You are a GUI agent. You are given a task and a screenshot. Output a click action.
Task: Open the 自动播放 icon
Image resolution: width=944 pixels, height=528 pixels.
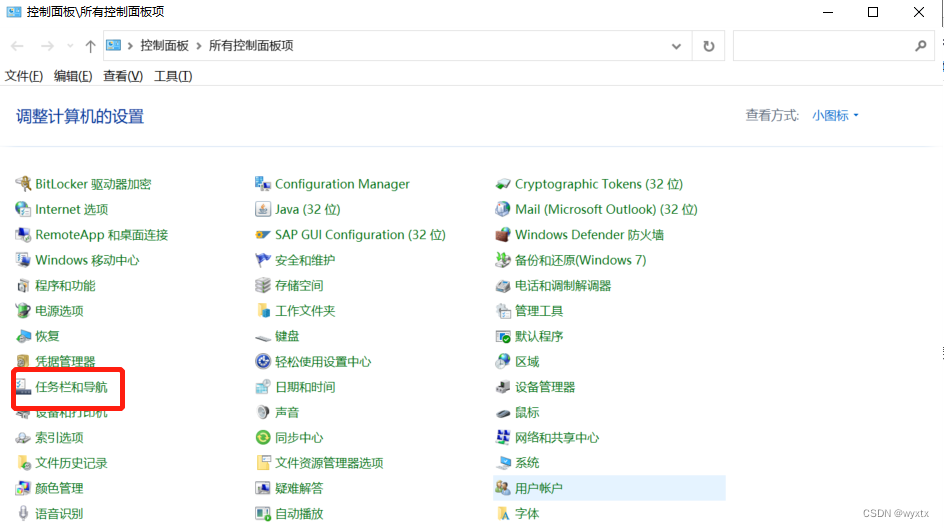click(x=262, y=514)
